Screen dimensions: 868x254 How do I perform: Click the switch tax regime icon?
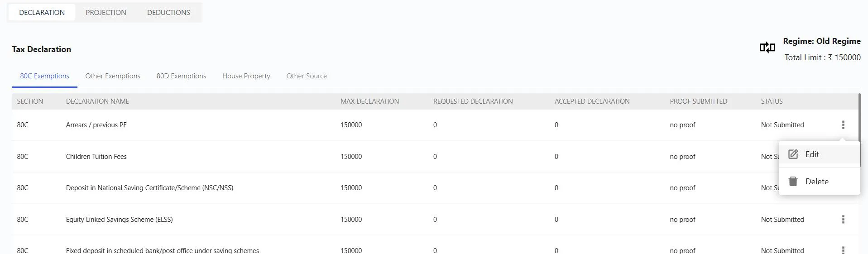(767, 48)
